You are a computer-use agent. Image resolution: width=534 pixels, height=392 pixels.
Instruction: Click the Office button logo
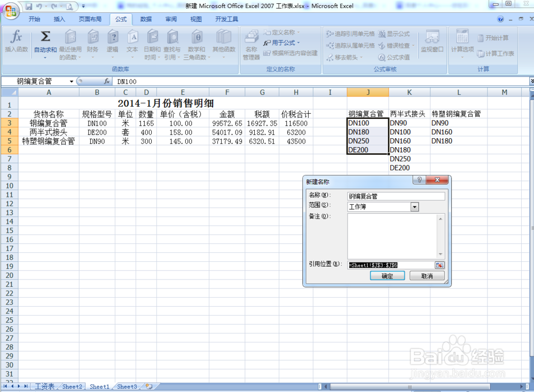tap(10, 11)
